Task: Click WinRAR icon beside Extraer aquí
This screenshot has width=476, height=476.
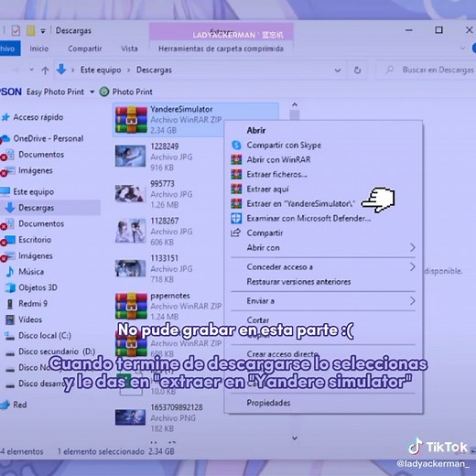Action: 236,189
